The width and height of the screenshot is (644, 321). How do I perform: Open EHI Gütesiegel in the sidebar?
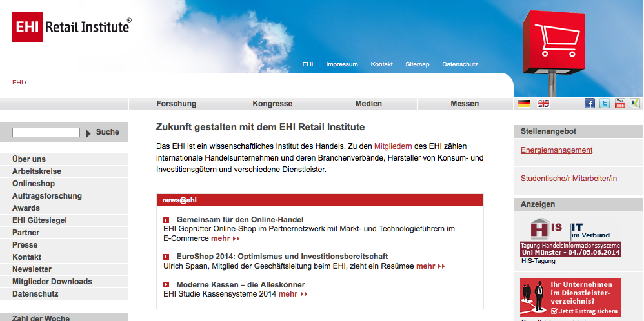(64, 220)
